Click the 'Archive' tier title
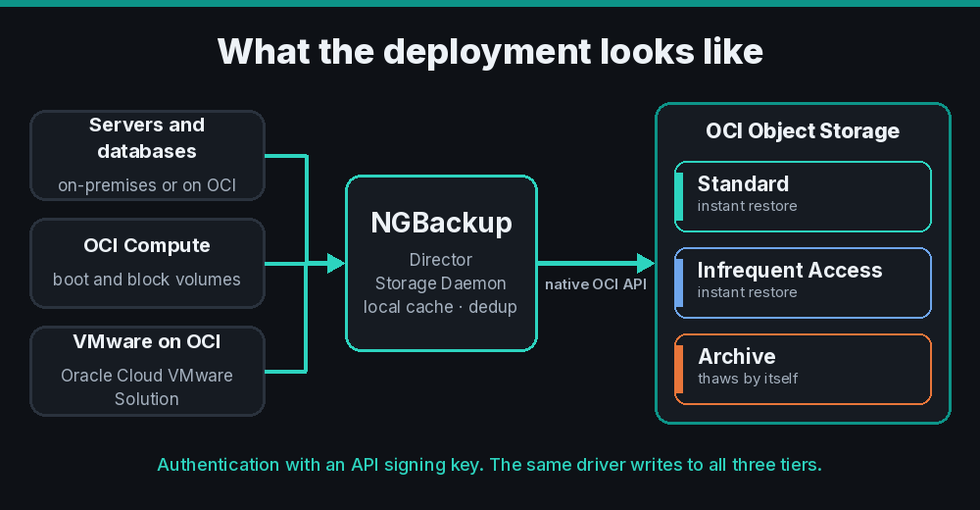Image resolution: width=980 pixels, height=510 pixels. pos(737,357)
